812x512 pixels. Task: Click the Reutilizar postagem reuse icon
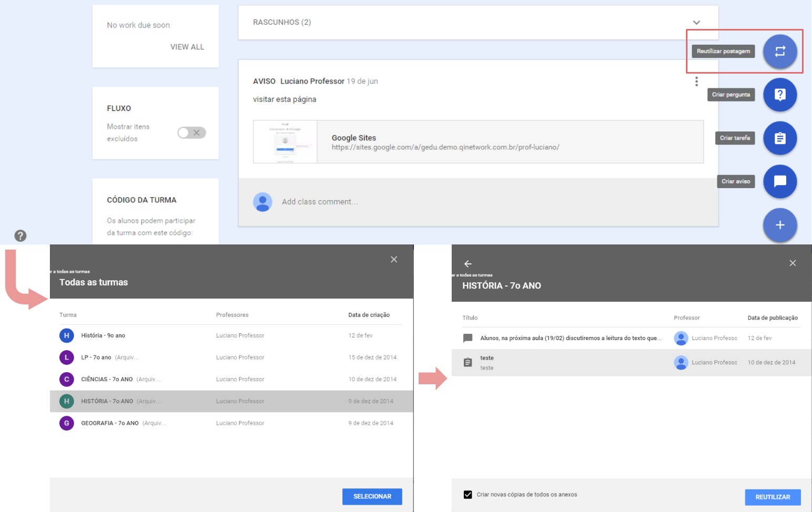pyautogui.click(x=780, y=52)
